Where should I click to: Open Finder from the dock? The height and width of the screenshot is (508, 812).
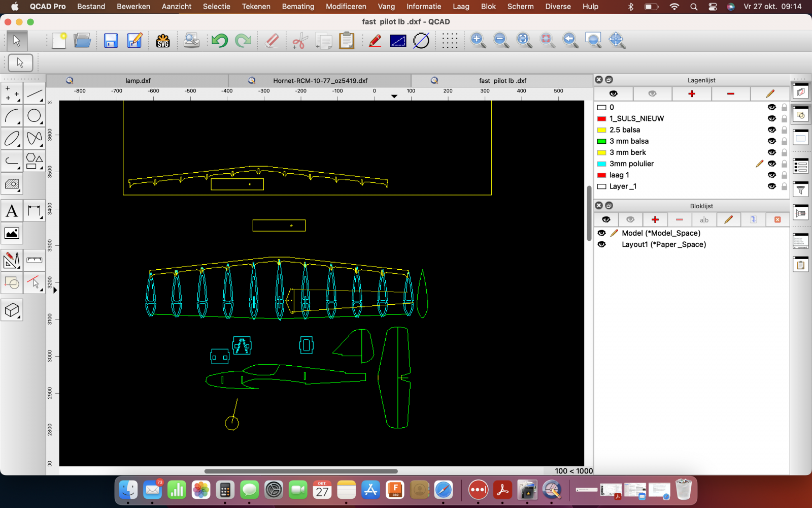[128, 490]
